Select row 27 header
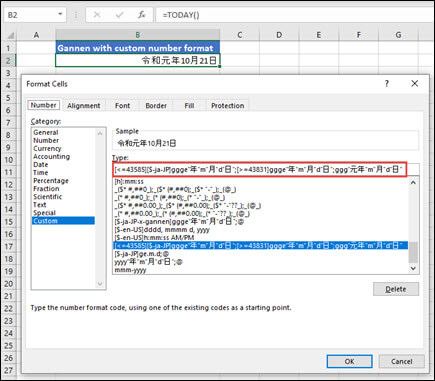 (8, 370)
